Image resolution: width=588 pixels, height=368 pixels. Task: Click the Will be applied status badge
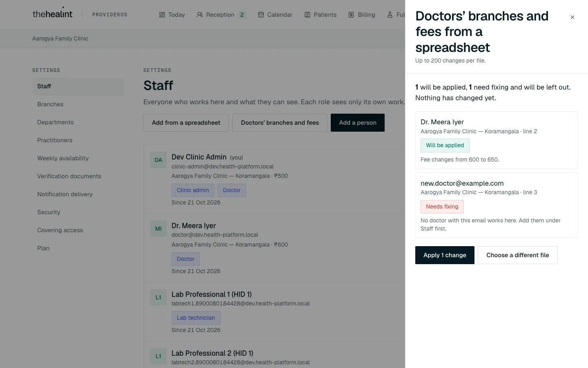click(x=445, y=145)
